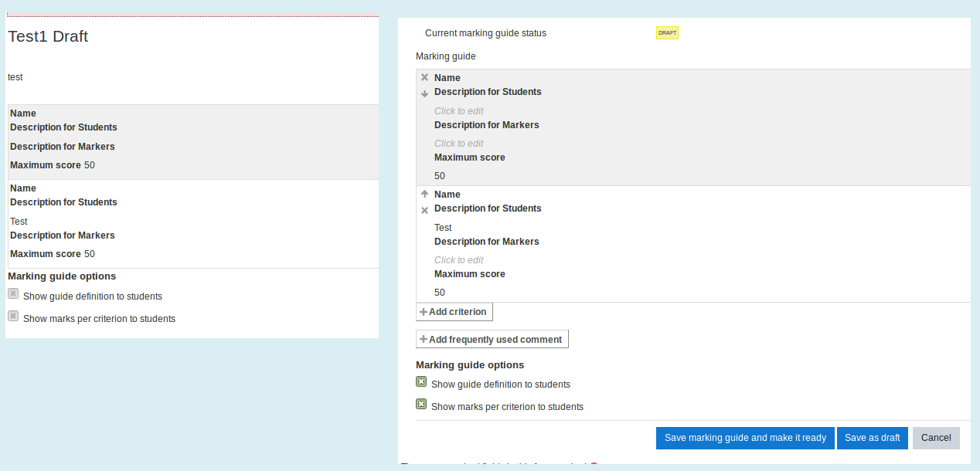
Task: Save marking guide and make it ready
Action: (x=745, y=438)
